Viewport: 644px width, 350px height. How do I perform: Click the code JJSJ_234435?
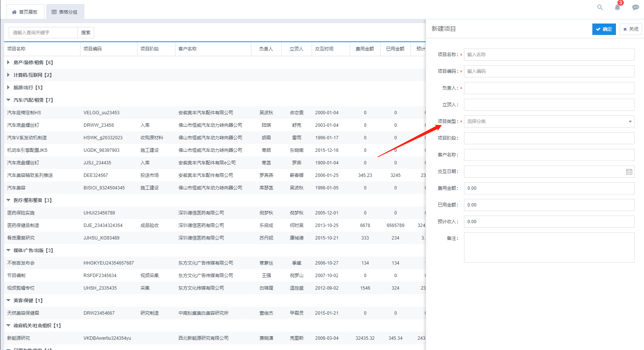(x=97, y=163)
